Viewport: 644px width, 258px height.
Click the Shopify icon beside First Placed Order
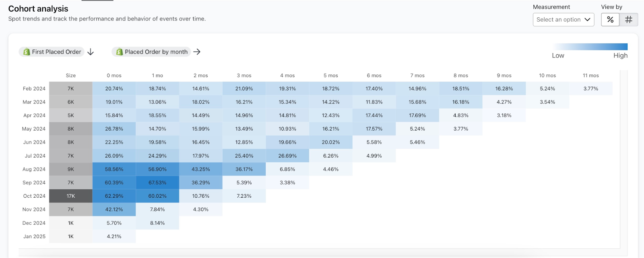(27, 52)
